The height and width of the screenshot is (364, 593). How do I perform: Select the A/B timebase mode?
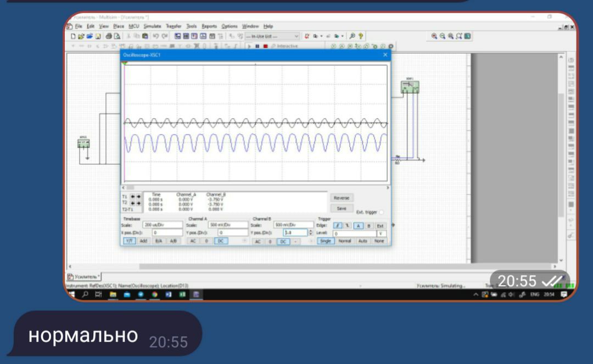173,241
